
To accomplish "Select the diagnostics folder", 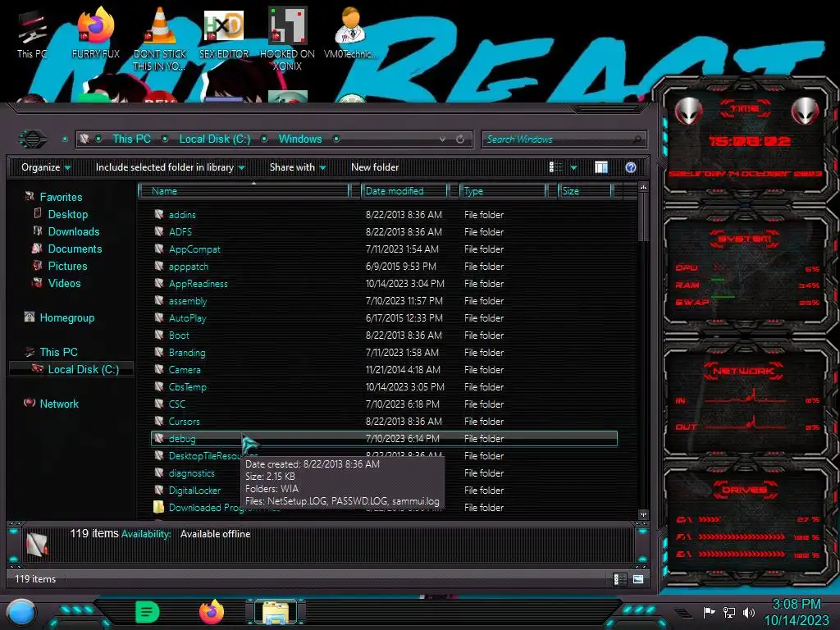I will (191, 473).
